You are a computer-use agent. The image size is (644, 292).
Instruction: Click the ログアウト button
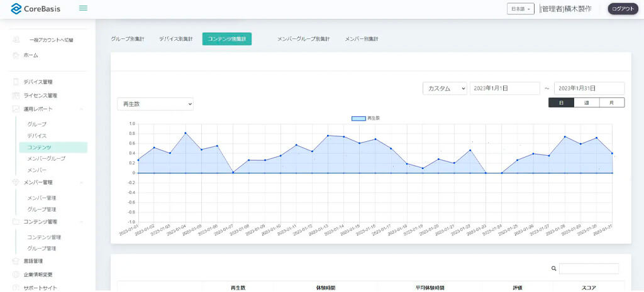[x=623, y=9]
